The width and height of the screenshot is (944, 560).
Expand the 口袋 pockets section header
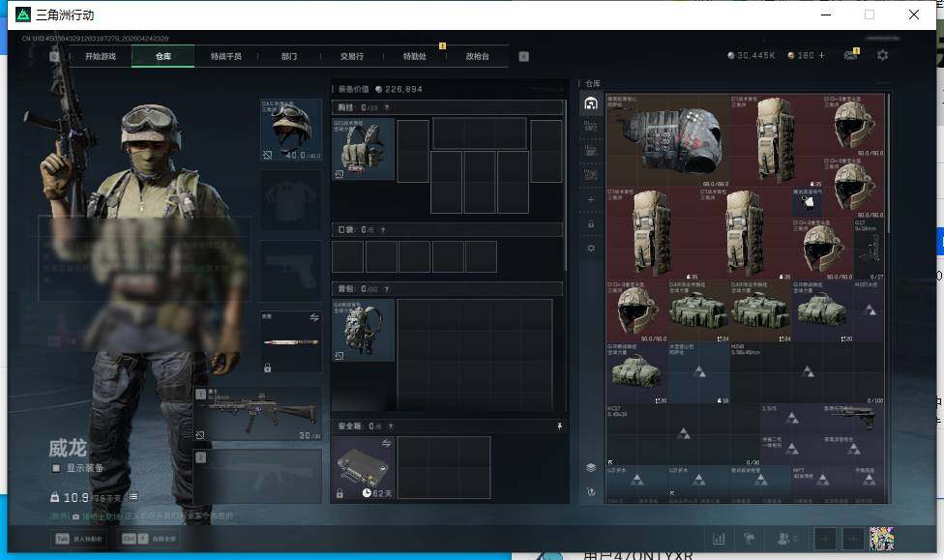447,230
